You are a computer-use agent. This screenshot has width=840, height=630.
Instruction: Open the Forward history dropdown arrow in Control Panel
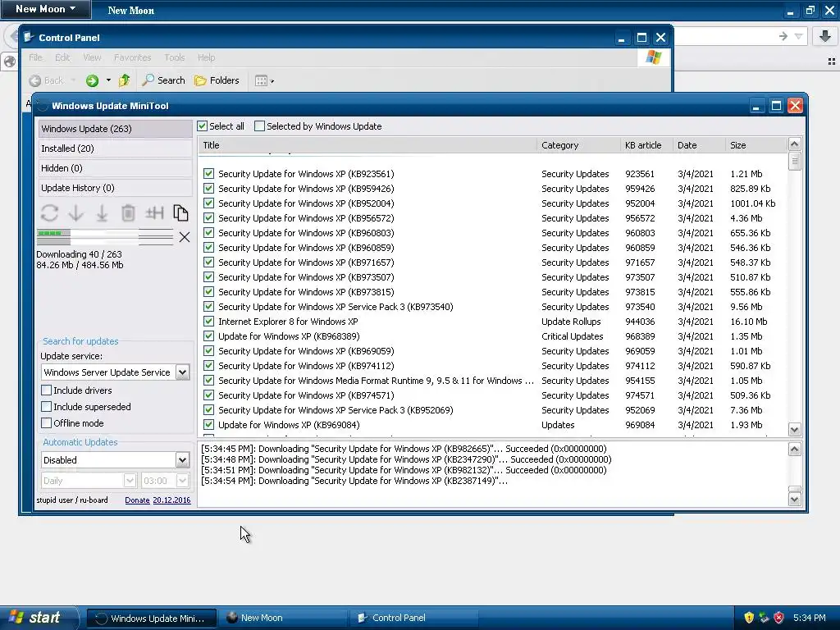pyautogui.click(x=108, y=80)
